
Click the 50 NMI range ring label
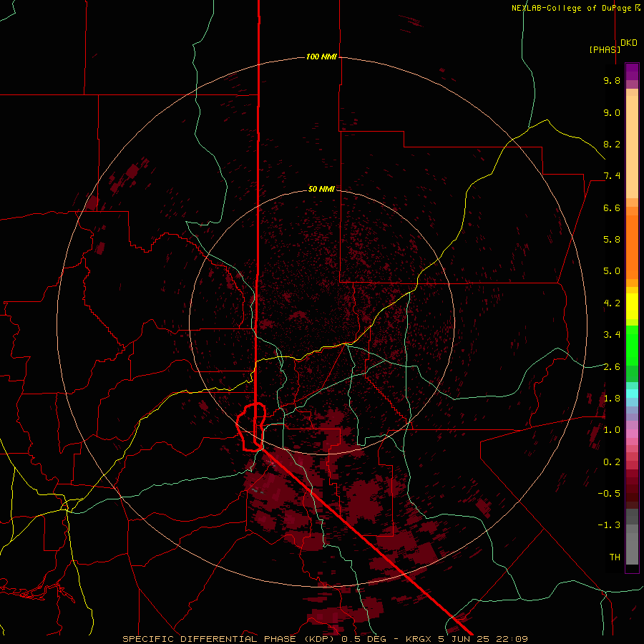[321, 189]
